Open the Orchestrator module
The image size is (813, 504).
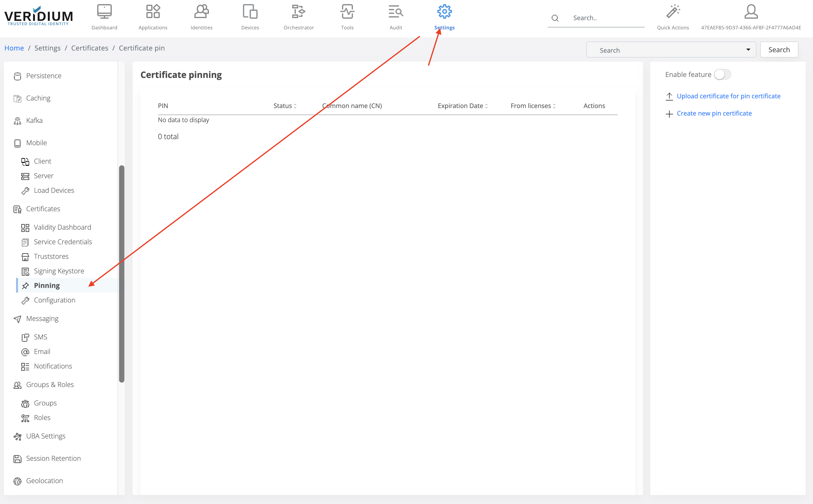pos(298,17)
